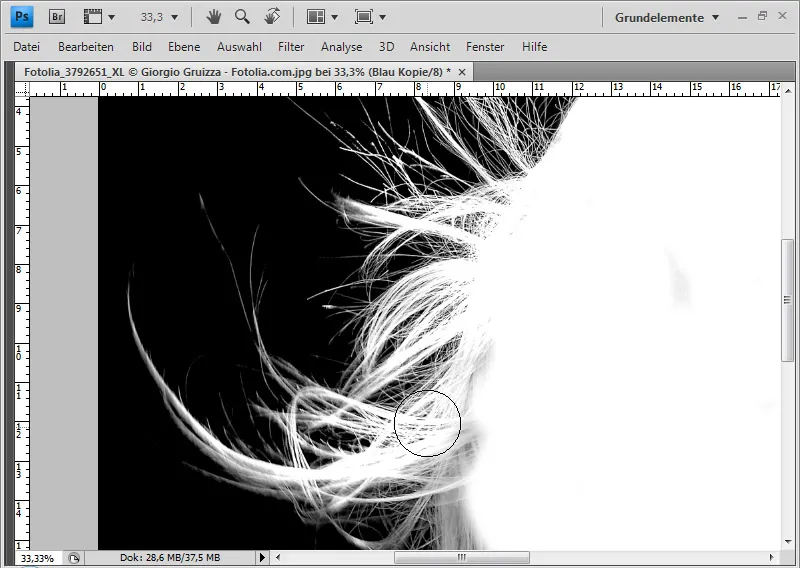Click the Arrange Documents icon
The width and height of the screenshot is (800, 568).
coord(316,17)
